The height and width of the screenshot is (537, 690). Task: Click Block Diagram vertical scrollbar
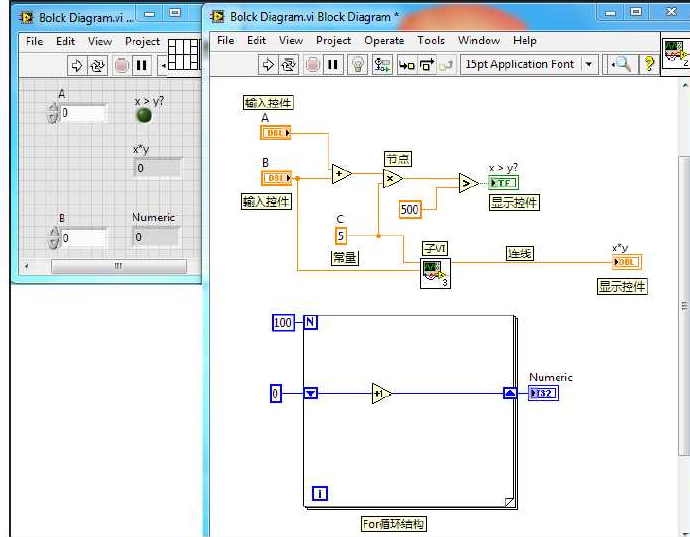(684, 306)
